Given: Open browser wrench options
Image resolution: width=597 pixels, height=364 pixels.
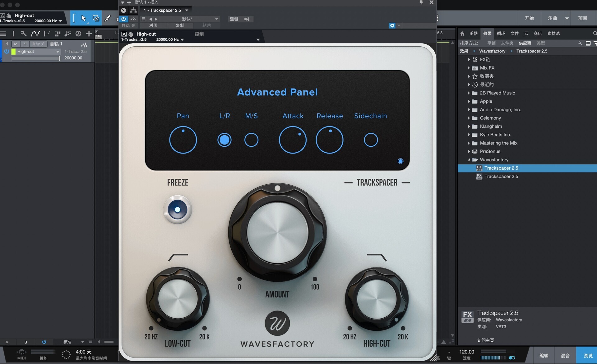Looking at the screenshot, I should tap(580, 43).
